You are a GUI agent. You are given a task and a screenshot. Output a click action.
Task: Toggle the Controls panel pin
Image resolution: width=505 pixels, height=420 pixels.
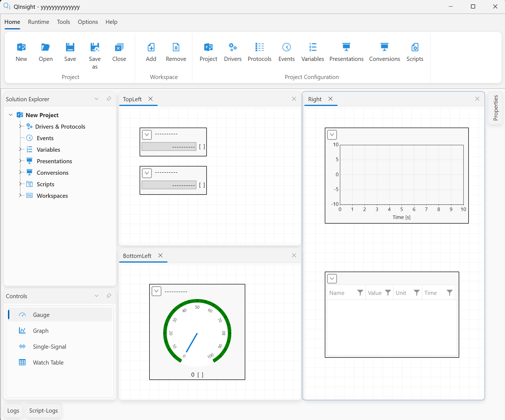coord(109,296)
